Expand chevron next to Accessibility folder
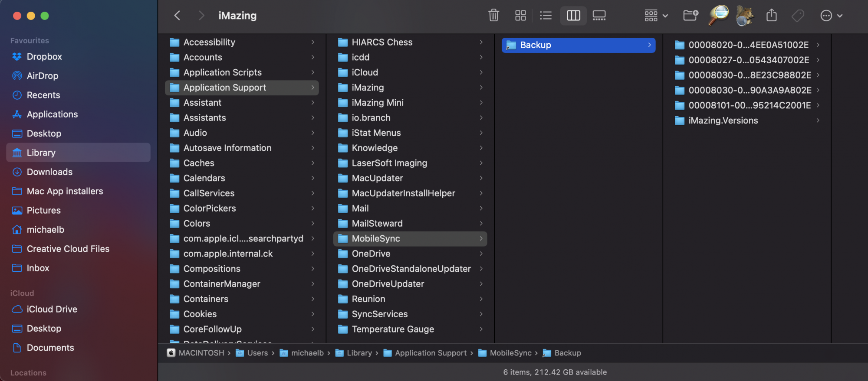This screenshot has height=381, width=868. [x=312, y=42]
